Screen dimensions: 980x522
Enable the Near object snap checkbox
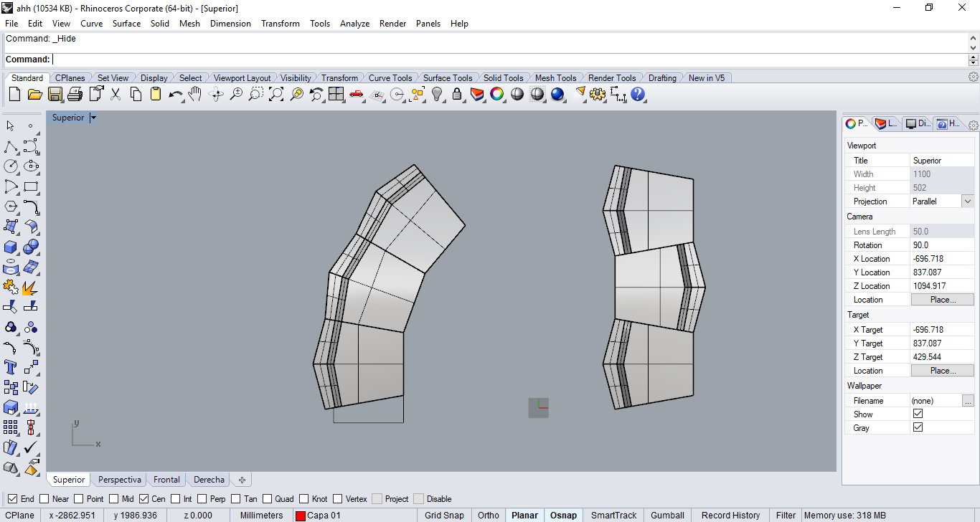[44, 499]
